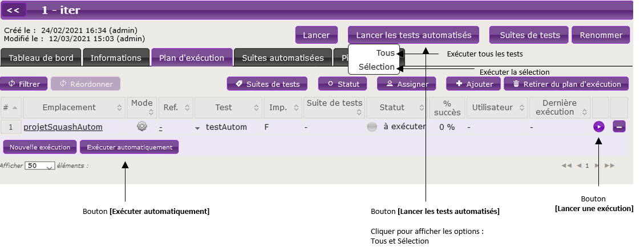This screenshot has width=644, height=251.
Task: Click the automated mode gear icon
Action: pos(141,127)
